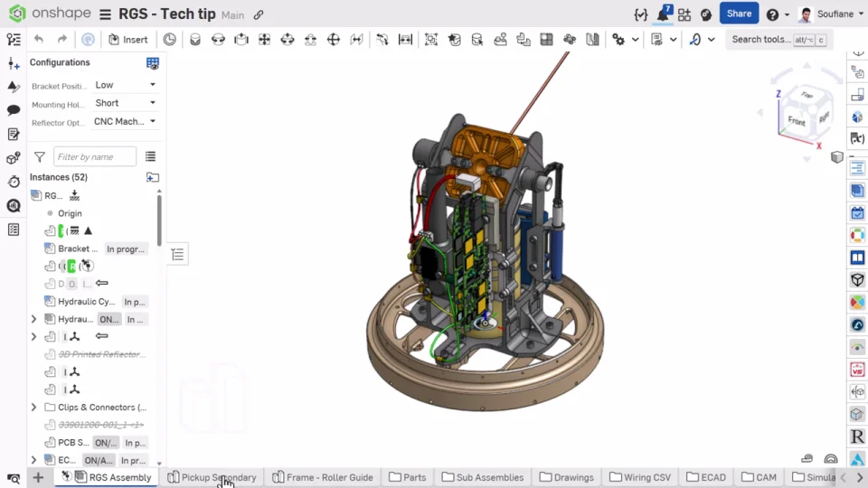Open the Comments panel icon

tap(14, 110)
